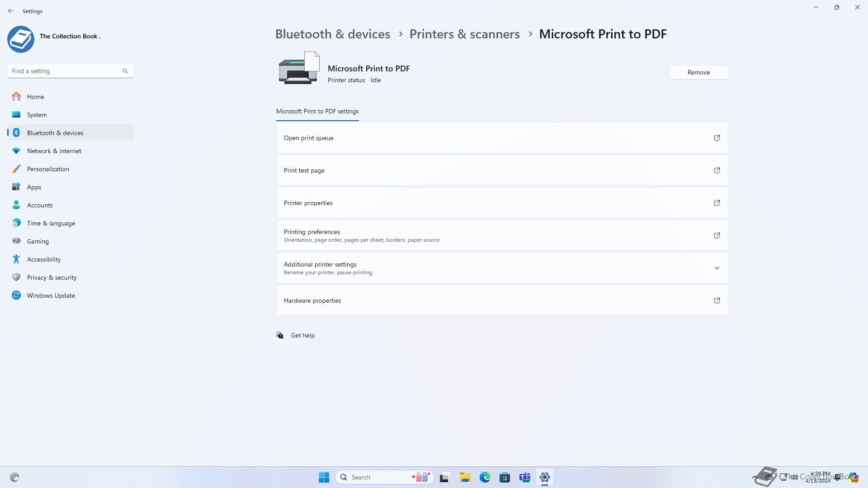Image resolution: width=868 pixels, height=488 pixels.
Task: Open the Printer properties row
Action: 502,203
